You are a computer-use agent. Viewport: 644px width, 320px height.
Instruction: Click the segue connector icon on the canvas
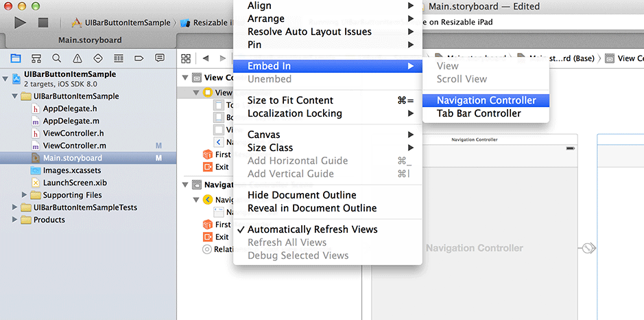(x=588, y=248)
